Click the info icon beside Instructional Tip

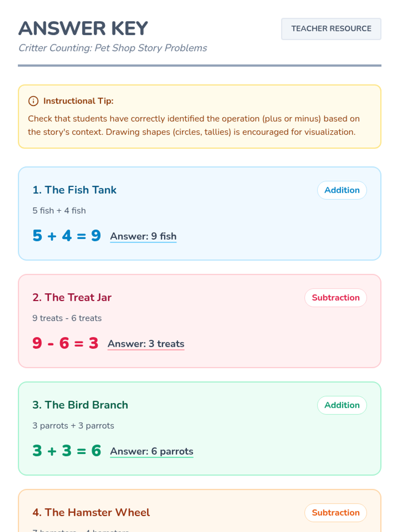tap(33, 101)
